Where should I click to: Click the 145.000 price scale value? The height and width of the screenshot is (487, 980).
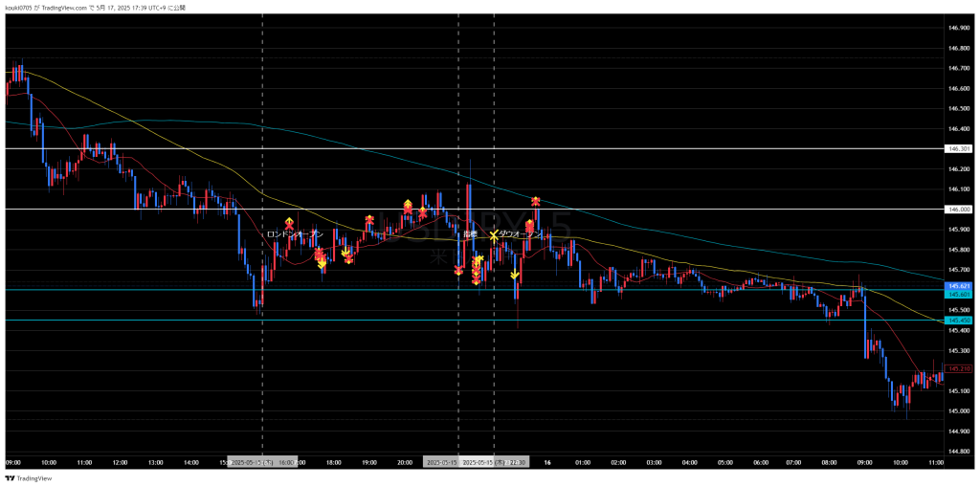pos(958,411)
